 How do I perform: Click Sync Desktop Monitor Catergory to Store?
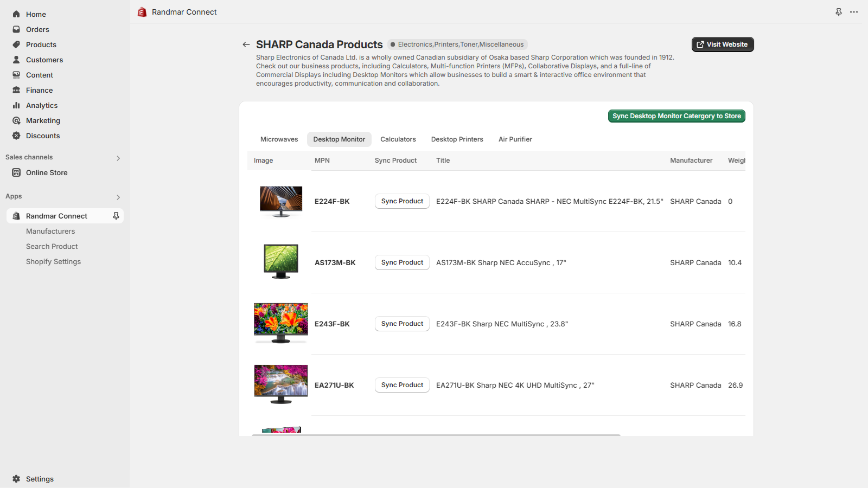pos(676,116)
